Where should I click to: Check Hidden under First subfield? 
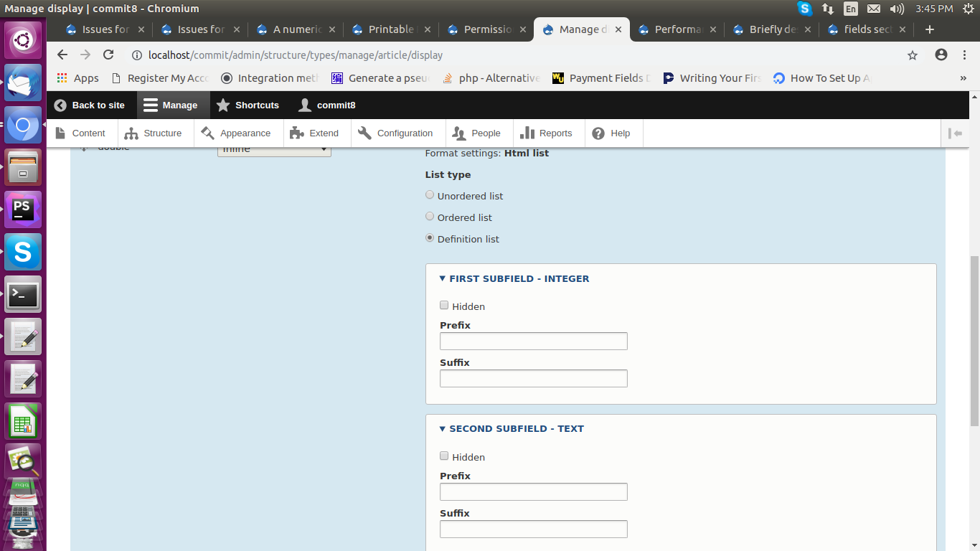click(444, 305)
